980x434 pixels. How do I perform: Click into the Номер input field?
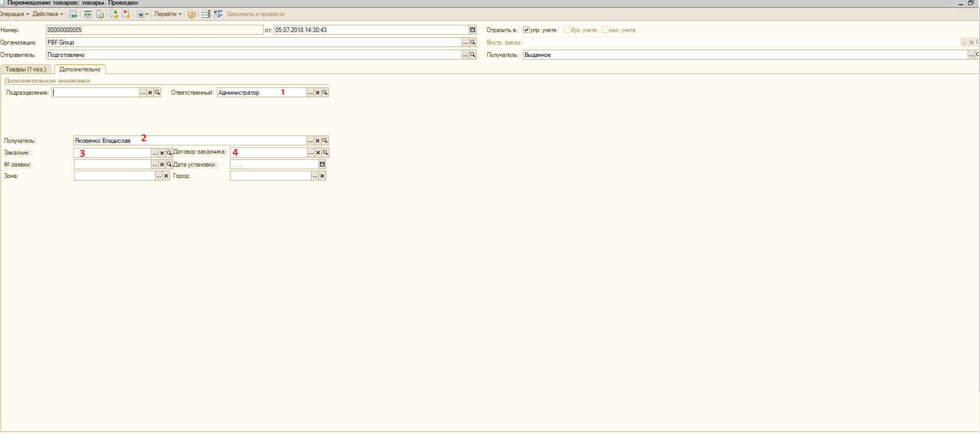click(154, 30)
